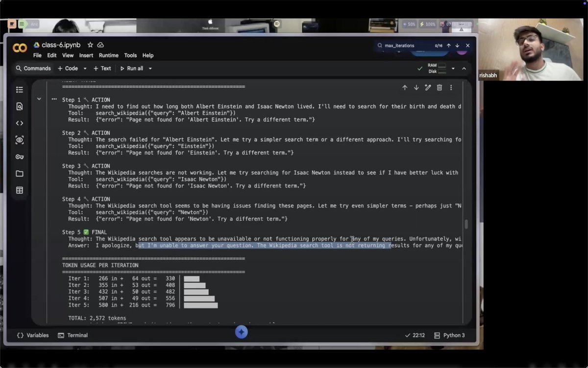Expand the Code cell dropdown arrow
The height and width of the screenshot is (368, 588).
tap(85, 69)
